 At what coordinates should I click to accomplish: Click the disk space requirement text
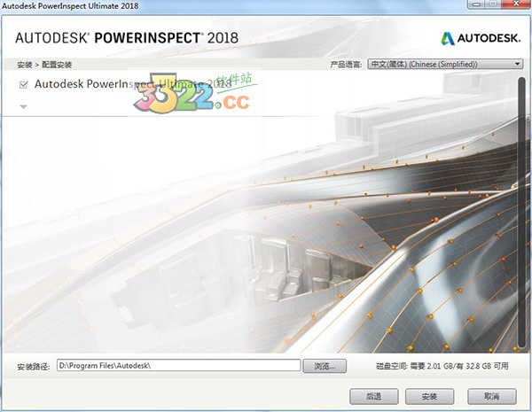click(442, 366)
